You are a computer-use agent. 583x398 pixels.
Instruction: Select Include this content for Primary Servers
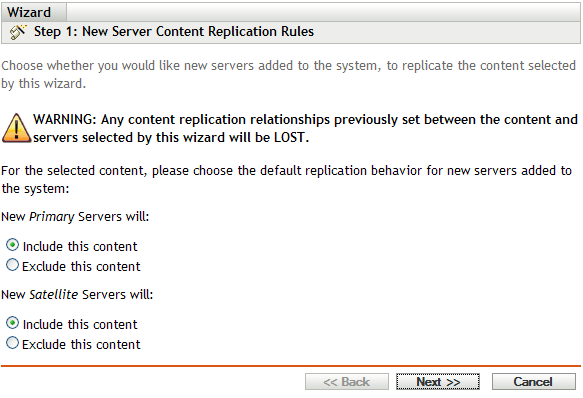[12, 245]
